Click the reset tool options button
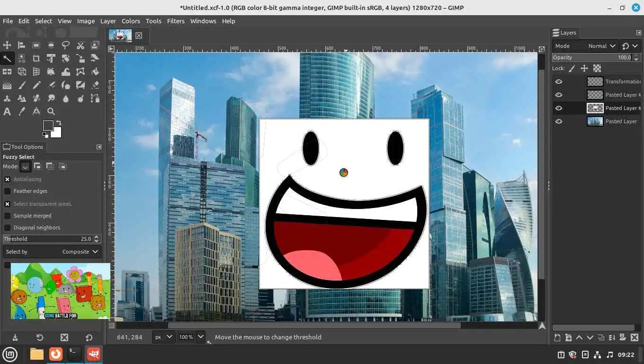Viewport: 644px width, 364px height. pos(89,337)
